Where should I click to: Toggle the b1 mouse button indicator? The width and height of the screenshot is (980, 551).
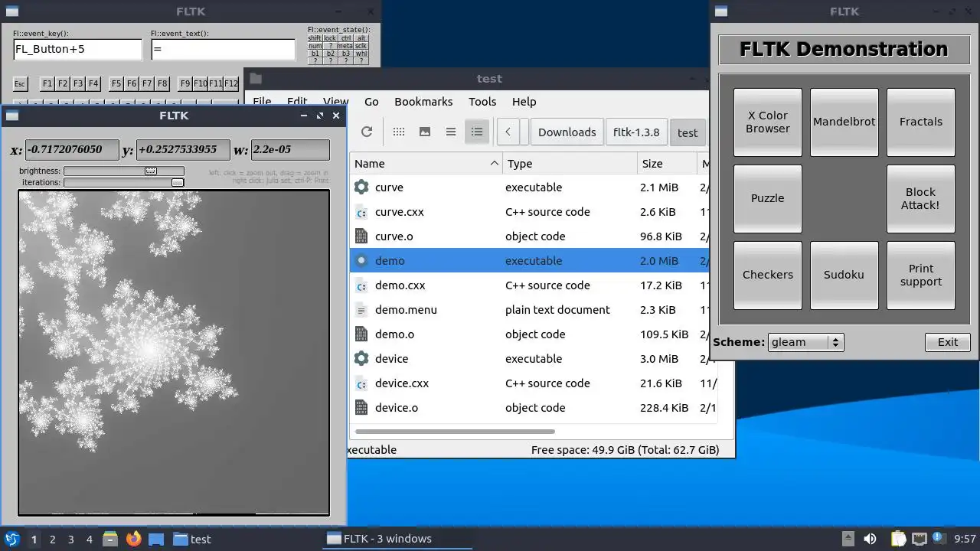[315, 54]
